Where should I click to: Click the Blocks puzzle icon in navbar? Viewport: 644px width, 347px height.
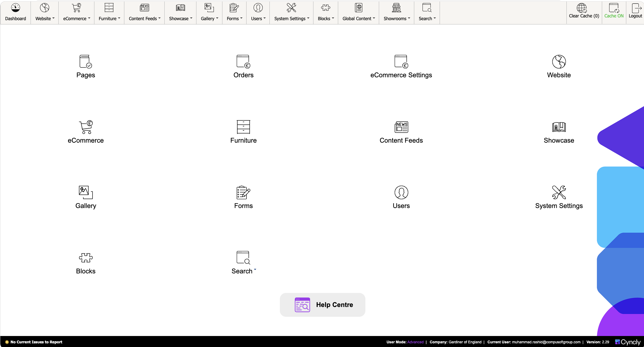pos(326,8)
